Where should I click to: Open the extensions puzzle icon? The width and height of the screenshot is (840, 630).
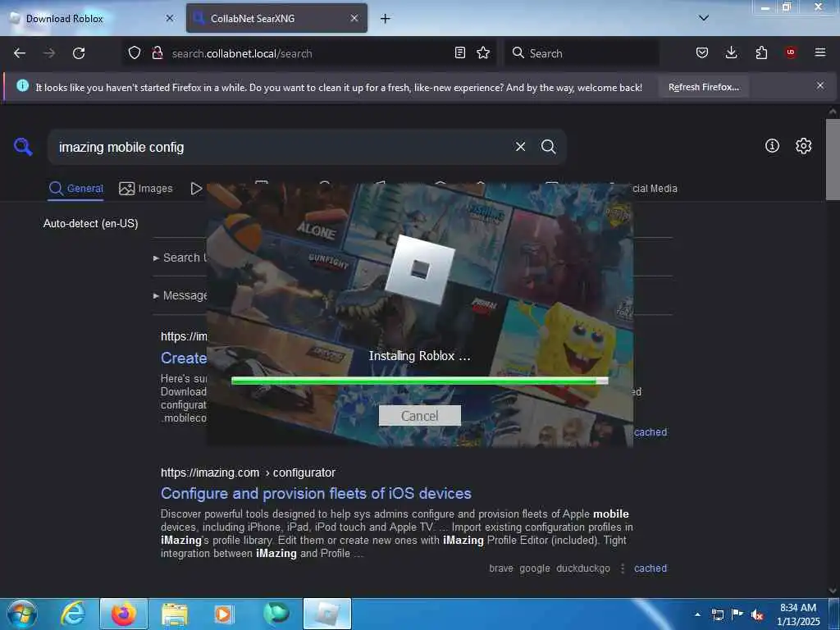click(761, 53)
